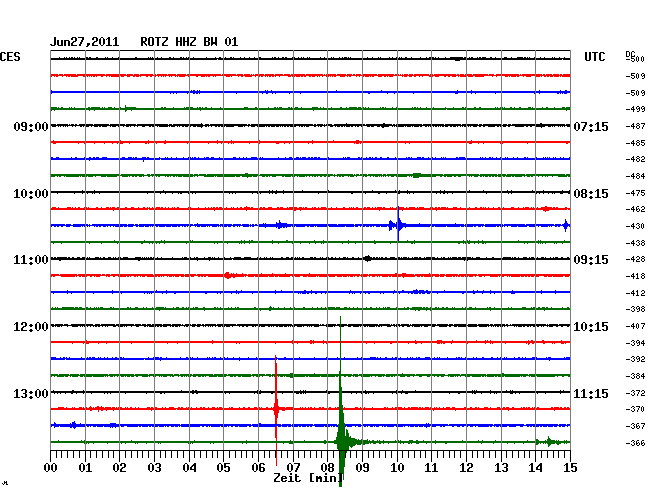Click the 12 minute axis label
The height and width of the screenshot is (494, 650).
pos(466,468)
